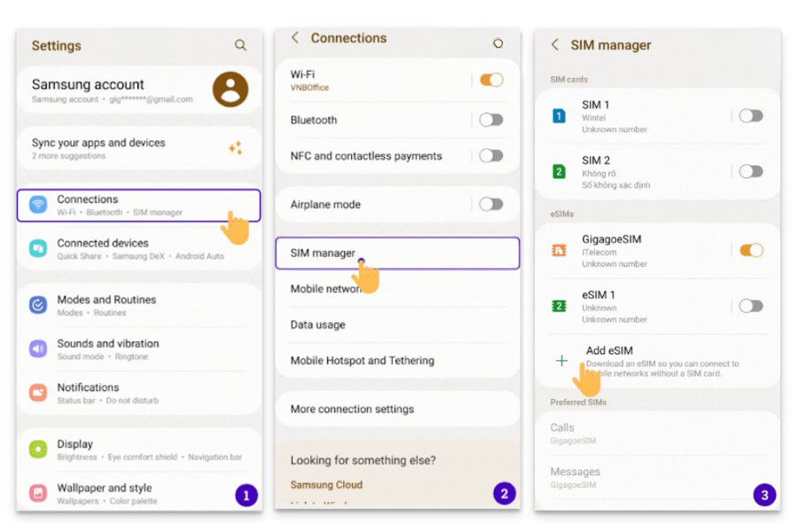
Task: Tap the Notifications settings icon
Action: coord(38,393)
